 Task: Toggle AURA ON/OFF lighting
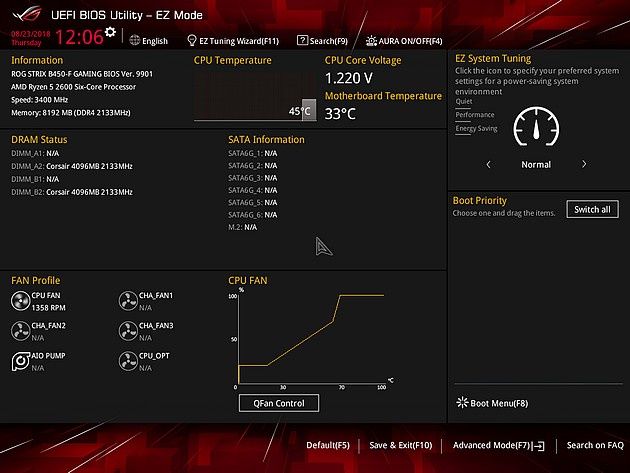(404, 41)
